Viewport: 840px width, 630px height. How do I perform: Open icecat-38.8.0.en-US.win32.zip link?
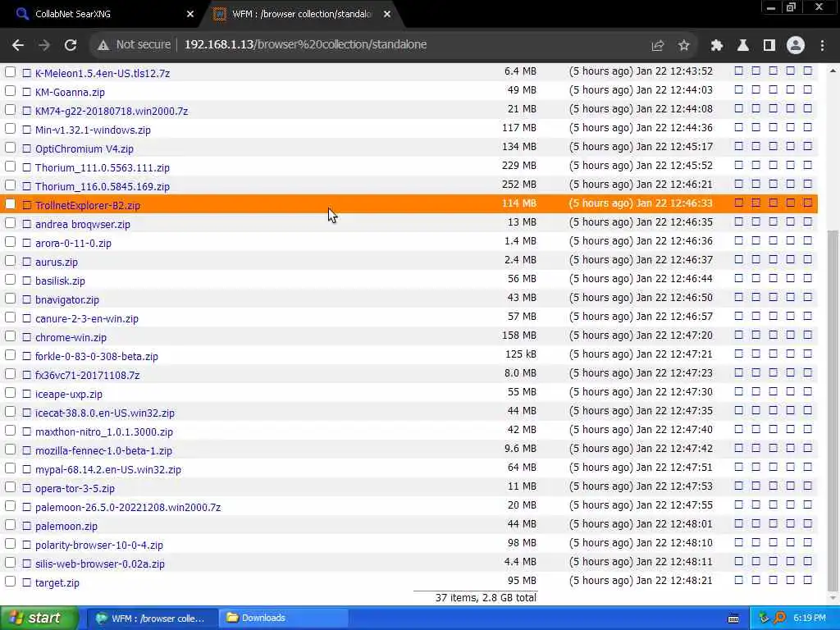click(x=105, y=413)
